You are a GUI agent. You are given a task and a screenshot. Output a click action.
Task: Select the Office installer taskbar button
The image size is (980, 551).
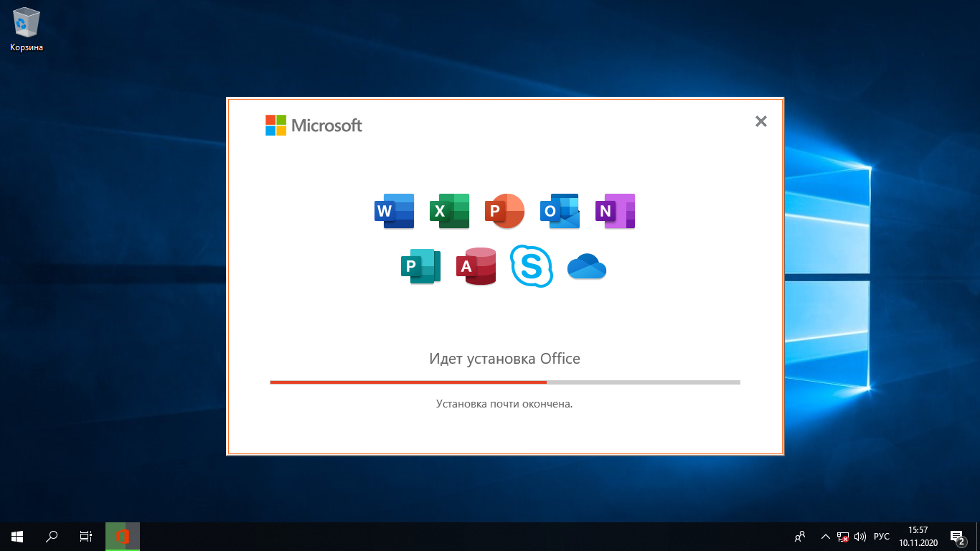(x=123, y=536)
